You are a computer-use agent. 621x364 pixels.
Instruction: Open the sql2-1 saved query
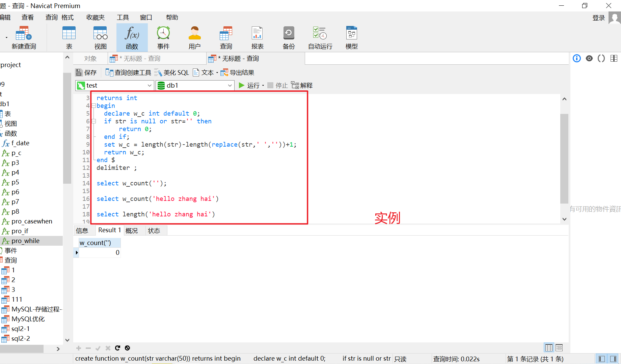[20, 329]
